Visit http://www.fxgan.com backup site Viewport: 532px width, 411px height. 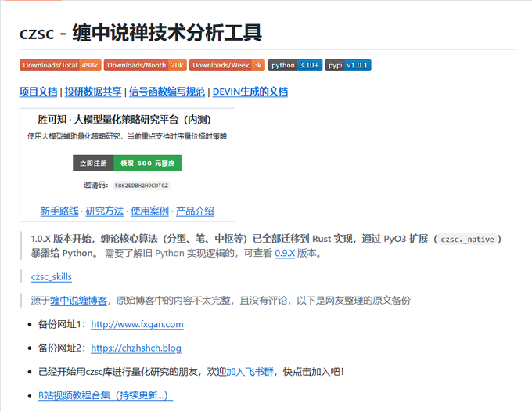point(137,324)
